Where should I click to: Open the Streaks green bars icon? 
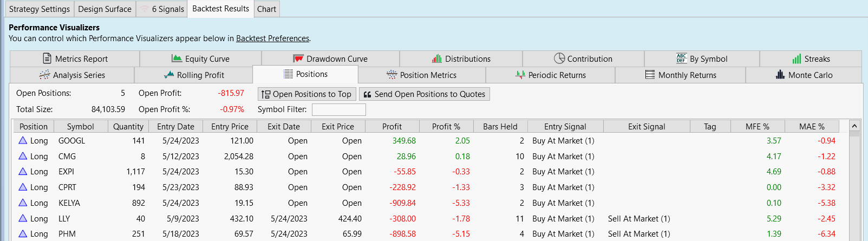(x=797, y=58)
